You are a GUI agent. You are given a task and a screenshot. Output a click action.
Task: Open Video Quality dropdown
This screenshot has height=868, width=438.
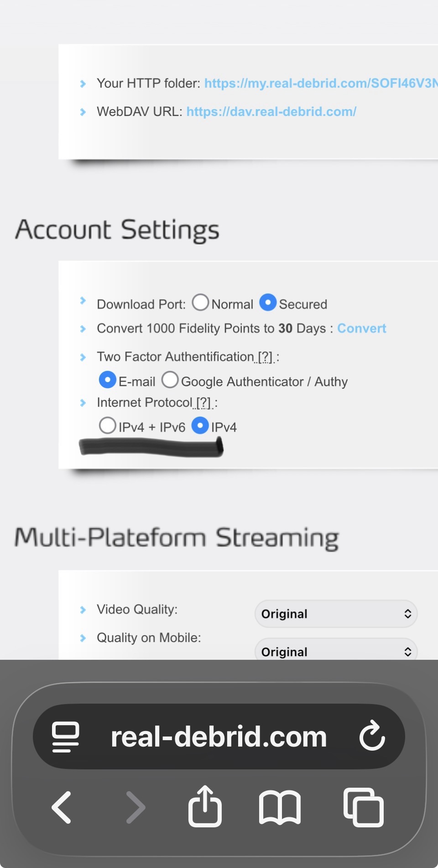click(336, 614)
